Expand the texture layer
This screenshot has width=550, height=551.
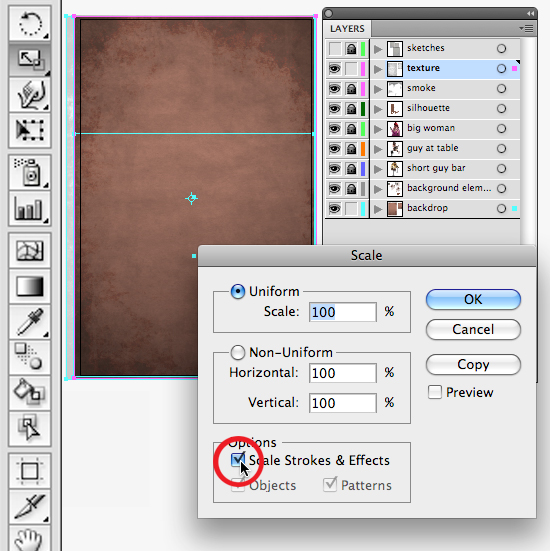378,69
